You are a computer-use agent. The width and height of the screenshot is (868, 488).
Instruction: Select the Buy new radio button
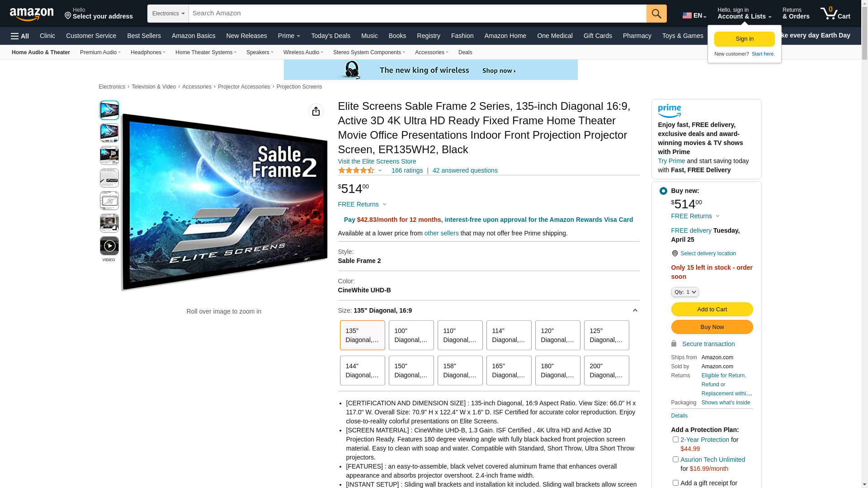(x=663, y=191)
